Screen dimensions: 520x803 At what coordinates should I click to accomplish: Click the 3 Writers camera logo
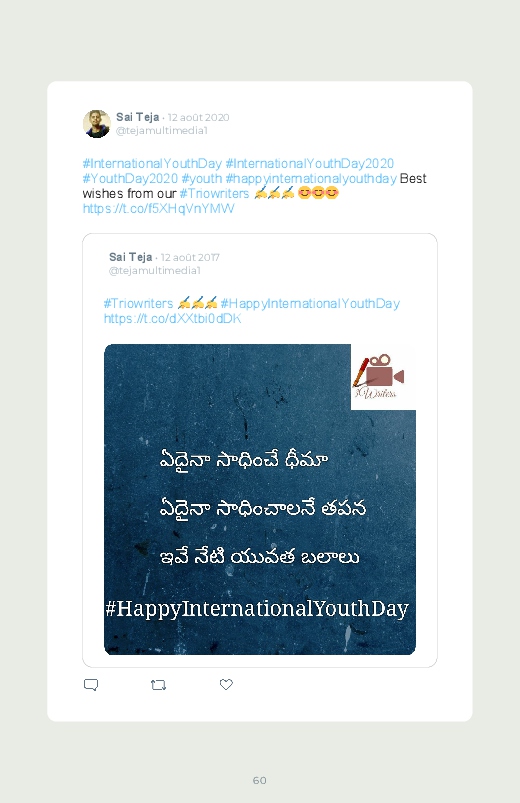click(383, 377)
